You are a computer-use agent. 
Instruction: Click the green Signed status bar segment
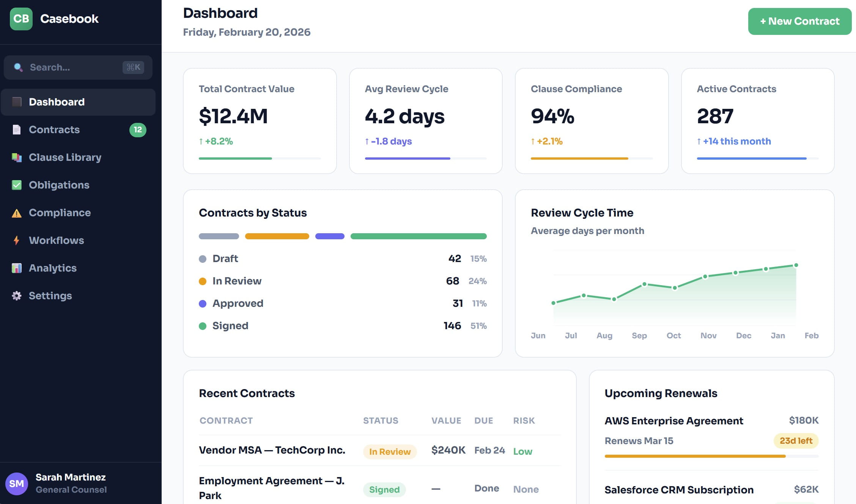click(418, 236)
